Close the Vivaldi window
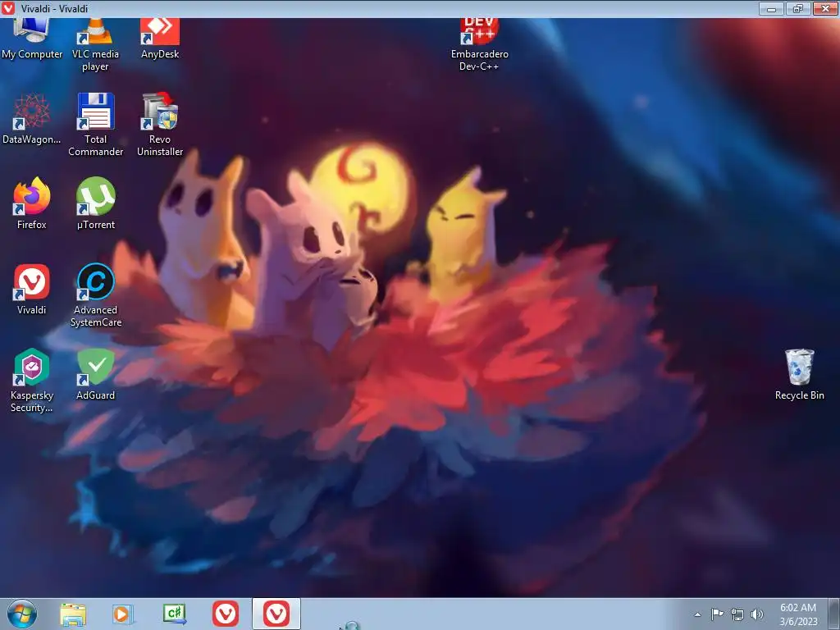 coord(825,8)
